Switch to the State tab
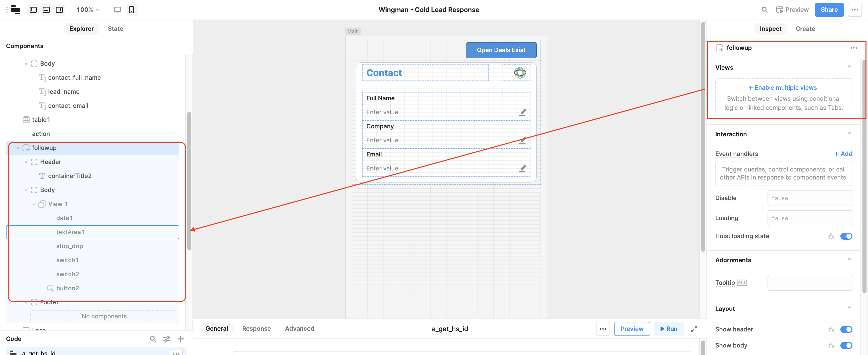 pyautogui.click(x=115, y=29)
